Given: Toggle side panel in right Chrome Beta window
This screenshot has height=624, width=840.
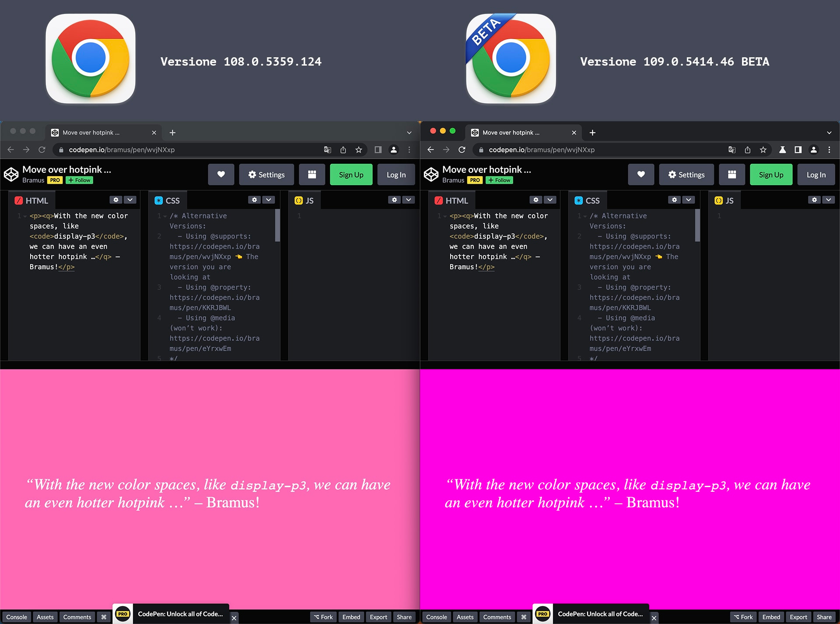Looking at the screenshot, I should [798, 150].
